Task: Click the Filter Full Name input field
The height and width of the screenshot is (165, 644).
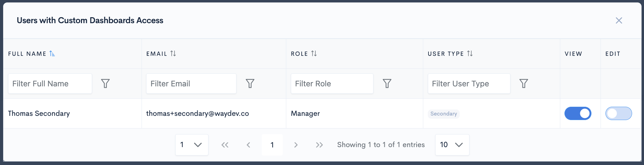Action: click(x=50, y=84)
